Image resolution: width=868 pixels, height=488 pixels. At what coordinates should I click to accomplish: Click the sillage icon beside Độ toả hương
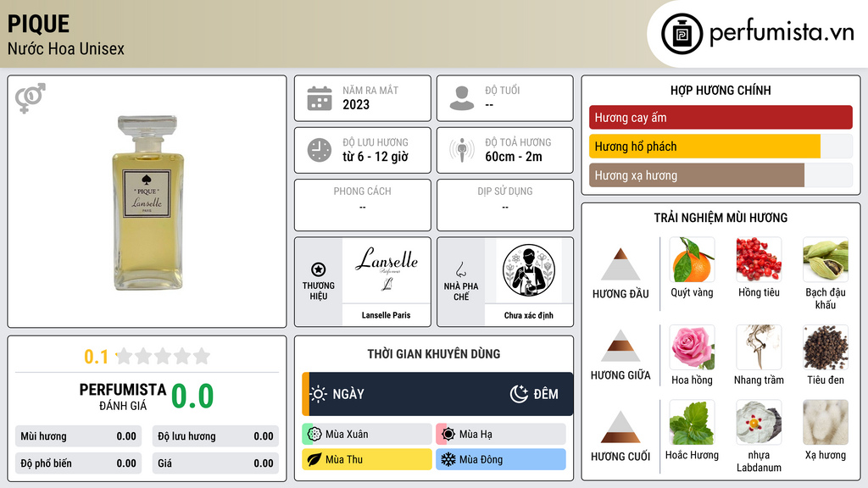tap(462, 150)
